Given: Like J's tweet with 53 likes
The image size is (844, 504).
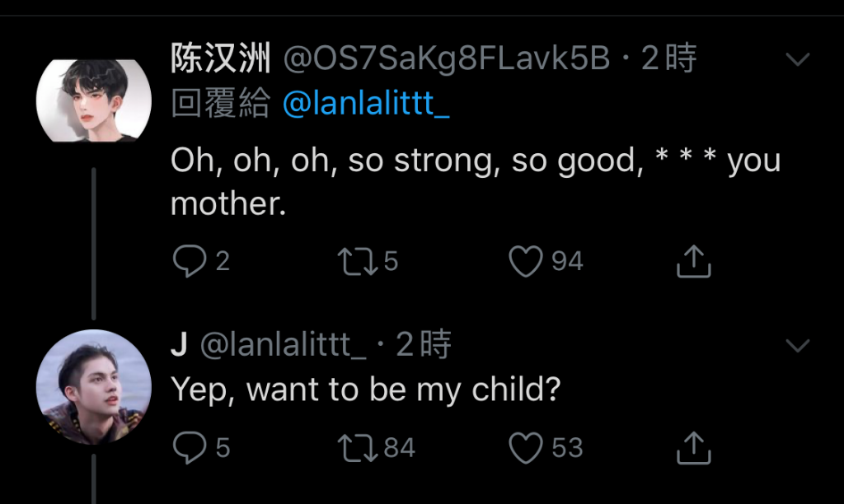Looking at the screenshot, I should pyautogui.click(x=525, y=448).
